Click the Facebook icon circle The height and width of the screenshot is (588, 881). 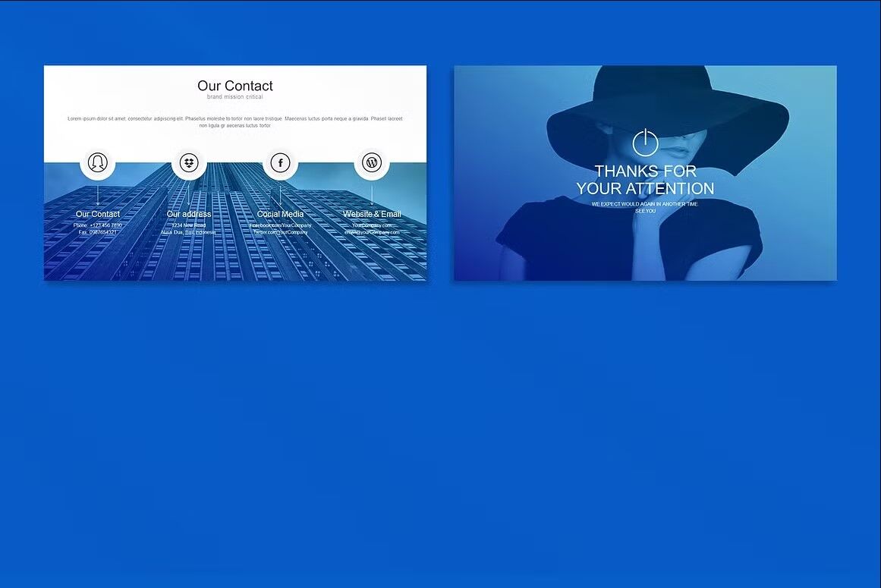click(x=281, y=162)
